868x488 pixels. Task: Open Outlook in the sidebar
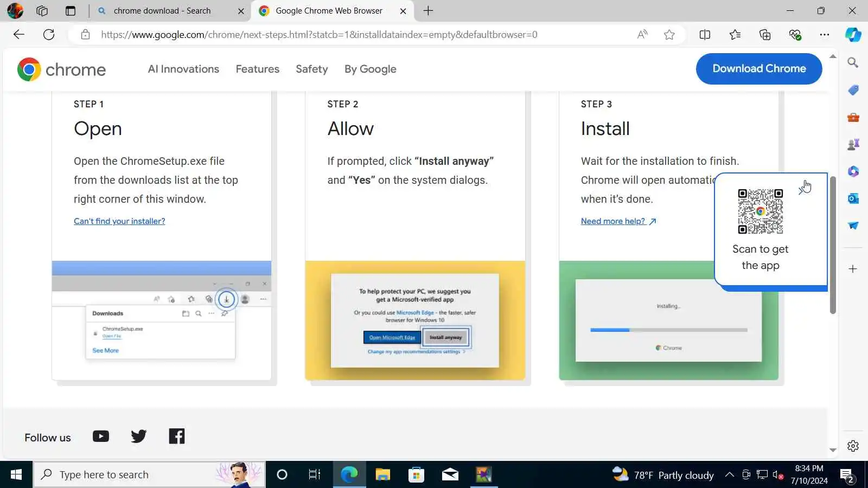tap(853, 198)
